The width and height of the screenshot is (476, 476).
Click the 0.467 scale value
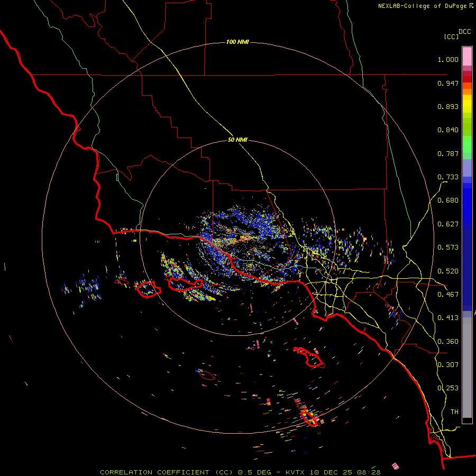[448, 295]
